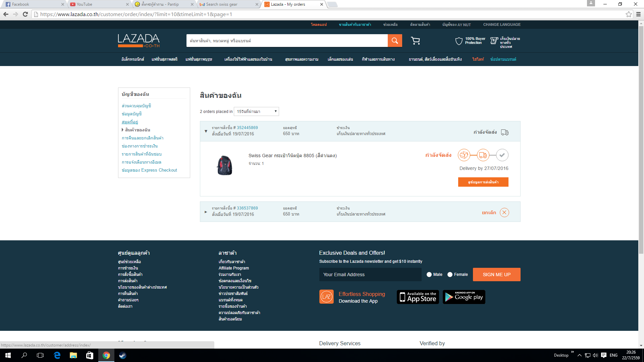The image size is (644, 362).
Task: Select the Female radio button
Action: click(x=450, y=275)
